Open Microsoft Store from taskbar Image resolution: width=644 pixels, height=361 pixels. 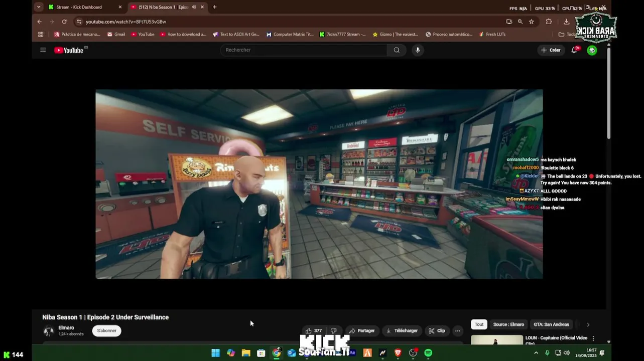pyautogui.click(x=261, y=353)
